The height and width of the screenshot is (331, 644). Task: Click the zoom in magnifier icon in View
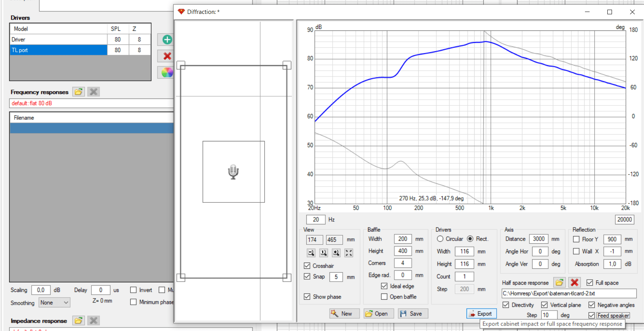tap(336, 253)
